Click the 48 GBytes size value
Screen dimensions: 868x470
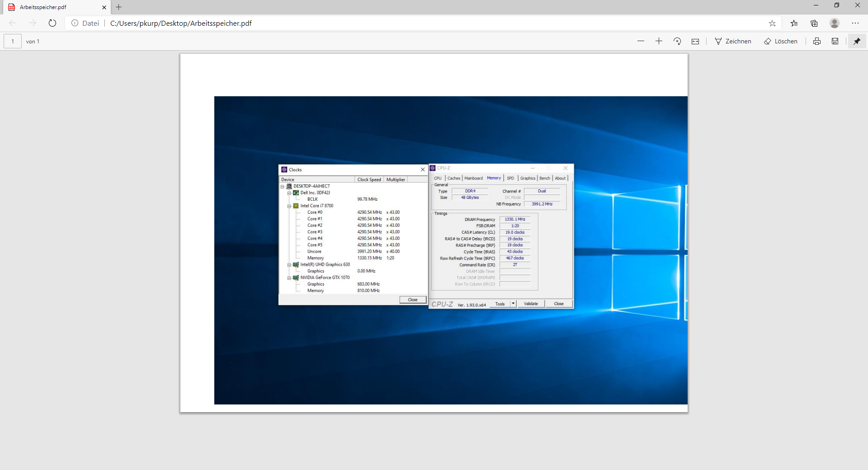(470, 197)
